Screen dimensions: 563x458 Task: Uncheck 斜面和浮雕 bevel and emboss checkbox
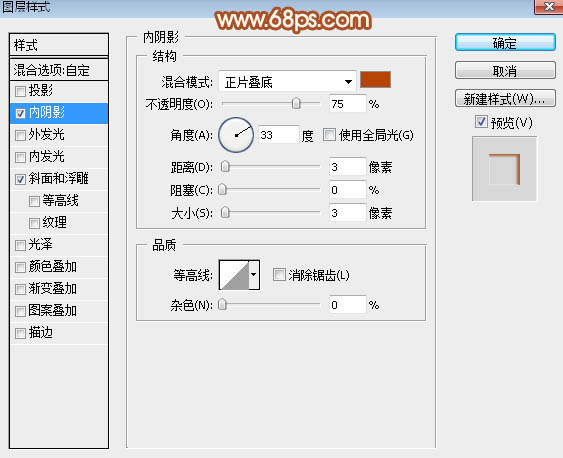coord(20,179)
